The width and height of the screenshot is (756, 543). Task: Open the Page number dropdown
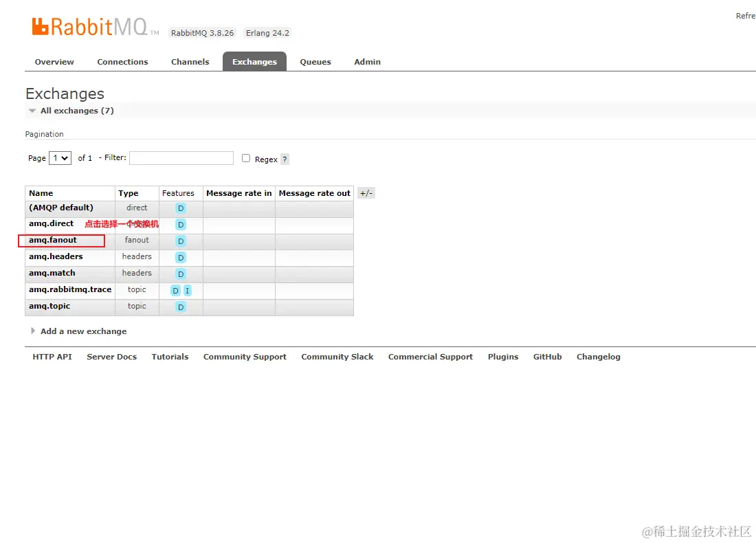[60, 157]
